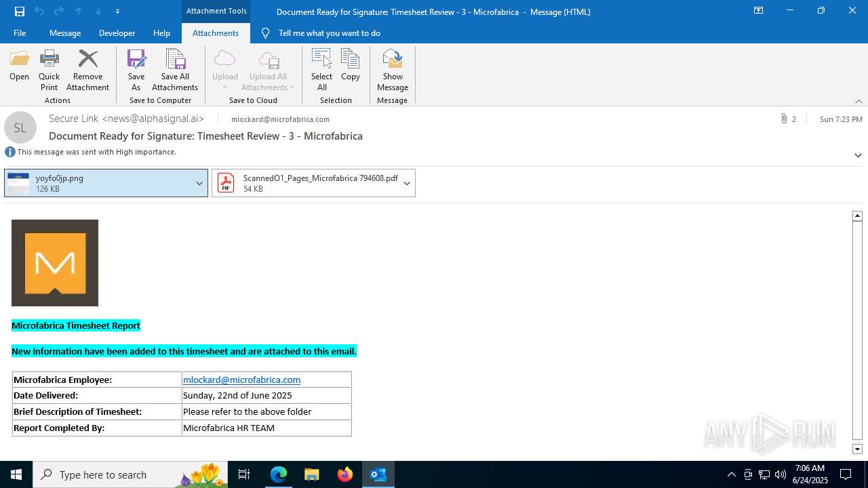Go to previous item arrow

[x=78, y=12]
